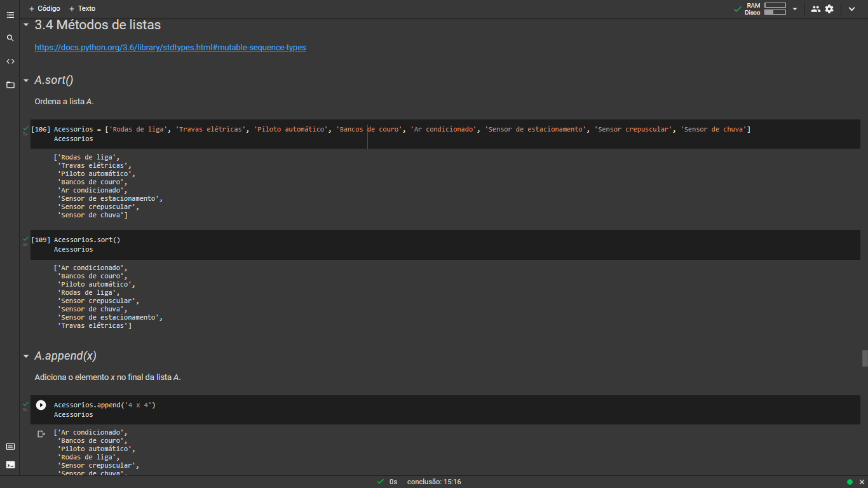Click the 'Sensor de chuva' string in code cell
This screenshot has width=868, height=488.
click(x=714, y=130)
